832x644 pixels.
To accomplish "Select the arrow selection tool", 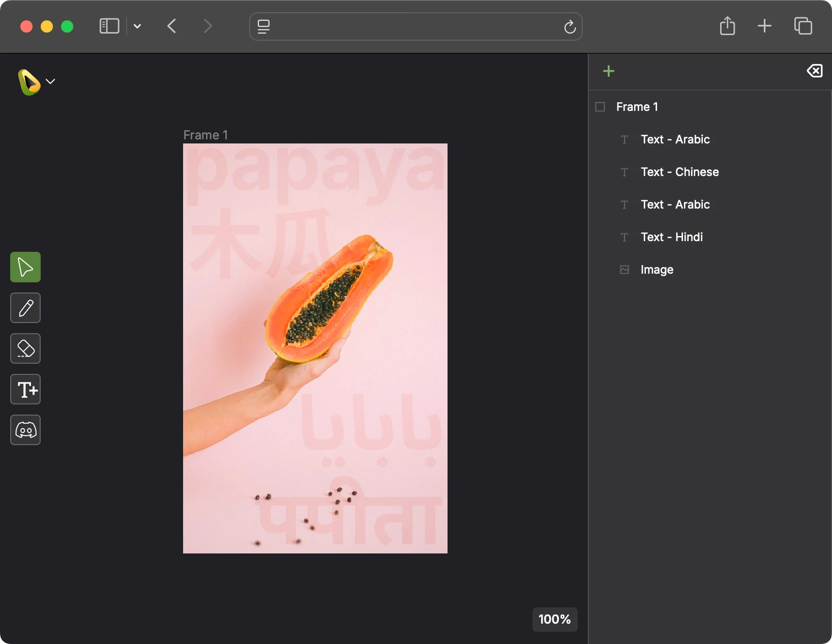I will [x=25, y=267].
